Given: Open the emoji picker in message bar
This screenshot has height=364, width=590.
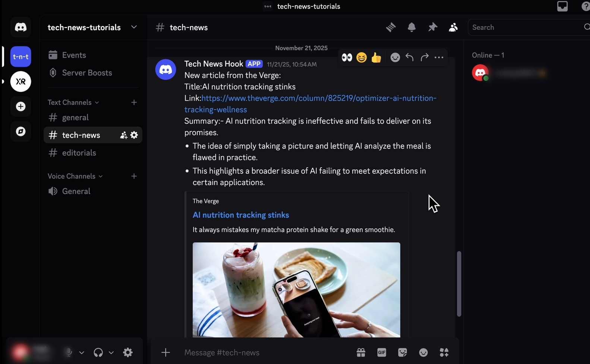Looking at the screenshot, I should point(423,352).
